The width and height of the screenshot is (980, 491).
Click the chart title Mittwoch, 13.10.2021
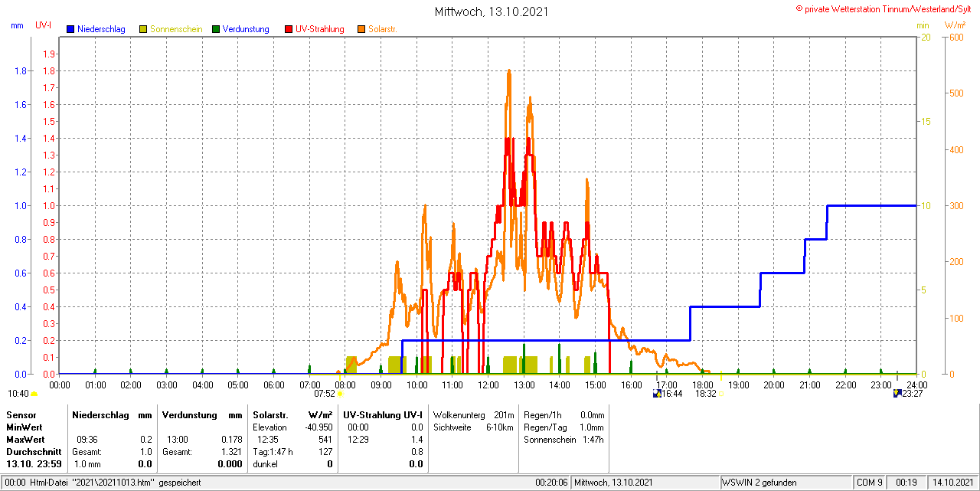[491, 11]
